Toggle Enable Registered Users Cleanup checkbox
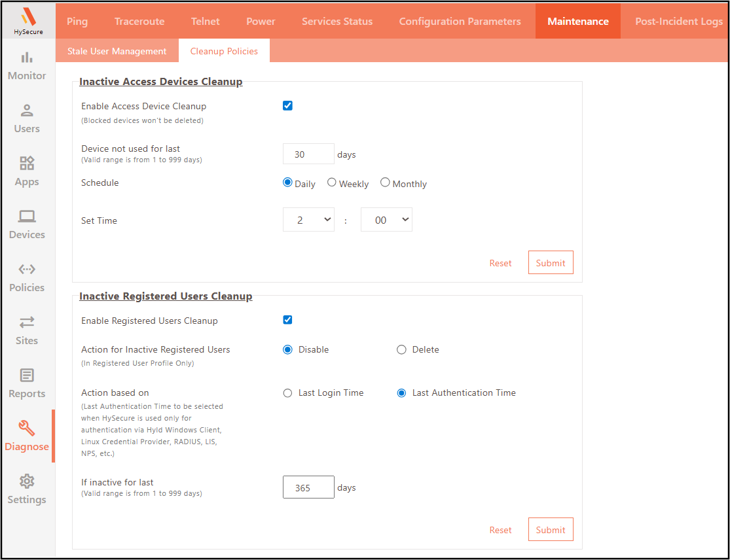Image resolution: width=730 pixels, height=560 pixels. tap(287, 320)
